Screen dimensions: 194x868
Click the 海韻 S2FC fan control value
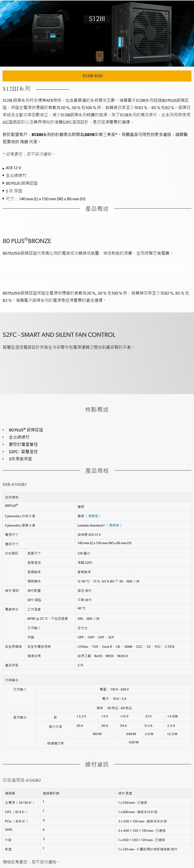(85, 563)
